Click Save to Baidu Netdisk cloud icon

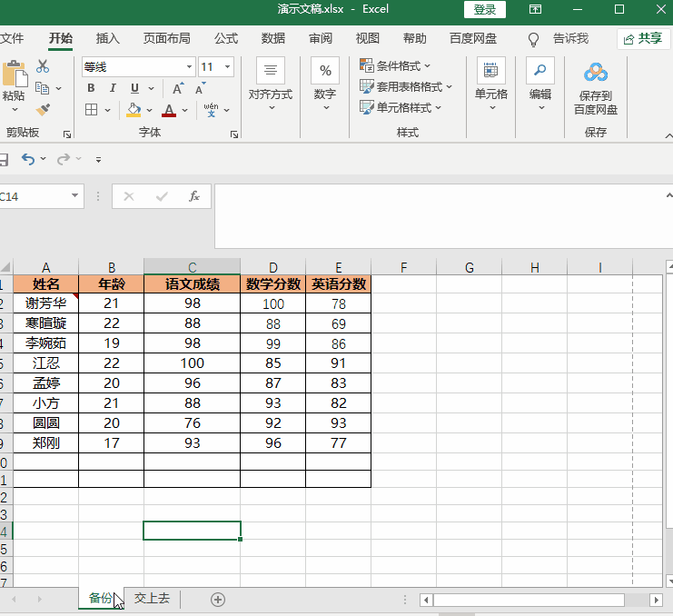coord(595,73)
